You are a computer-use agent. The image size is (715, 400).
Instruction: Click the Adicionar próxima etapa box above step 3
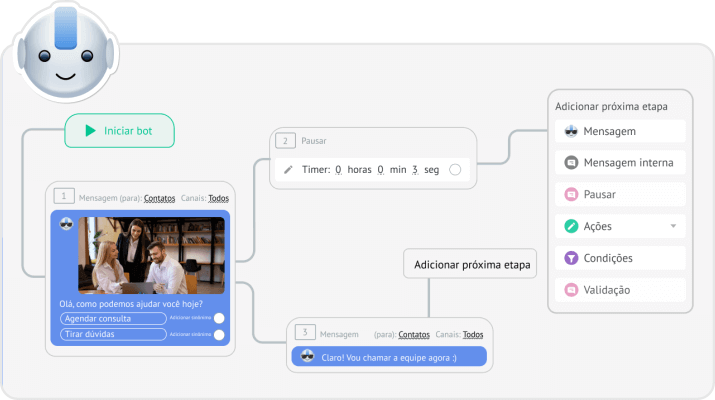[470, 264]
